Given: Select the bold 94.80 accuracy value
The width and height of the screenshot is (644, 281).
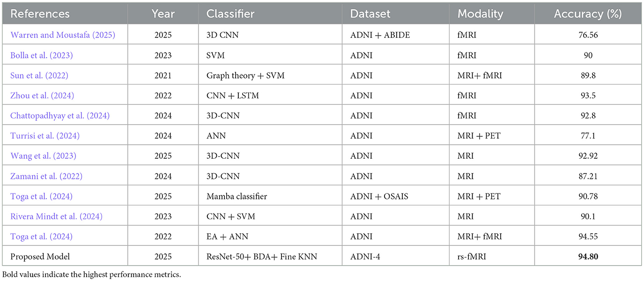Looking at the screenshot, I should 588,257.
